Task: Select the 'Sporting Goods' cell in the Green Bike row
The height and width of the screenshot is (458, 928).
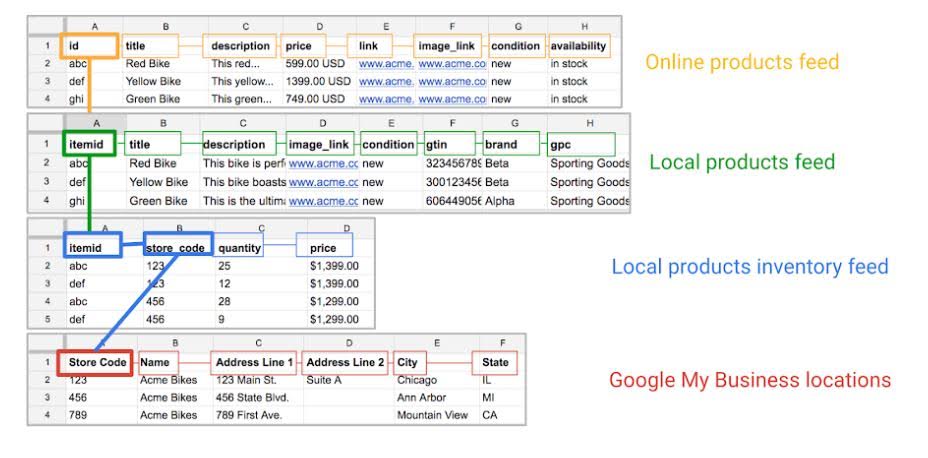Action: 589,201
